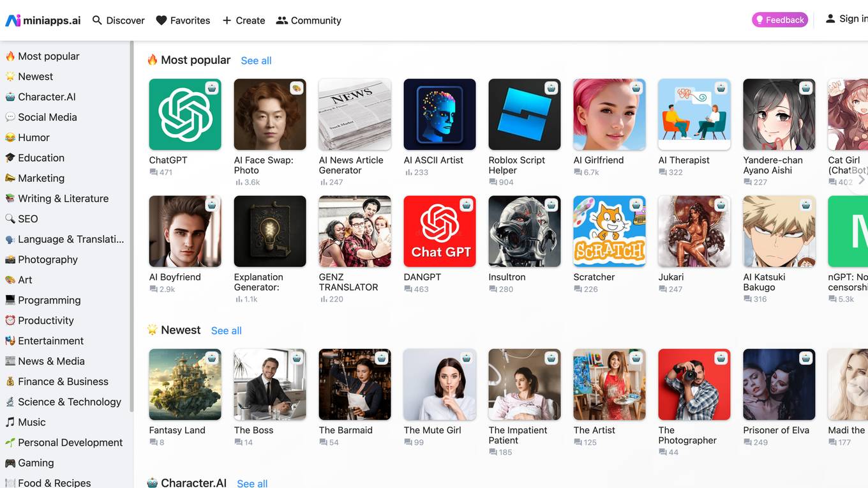868x488 pixels.
Task: Open the Create menu item
Action: (243, 20)
